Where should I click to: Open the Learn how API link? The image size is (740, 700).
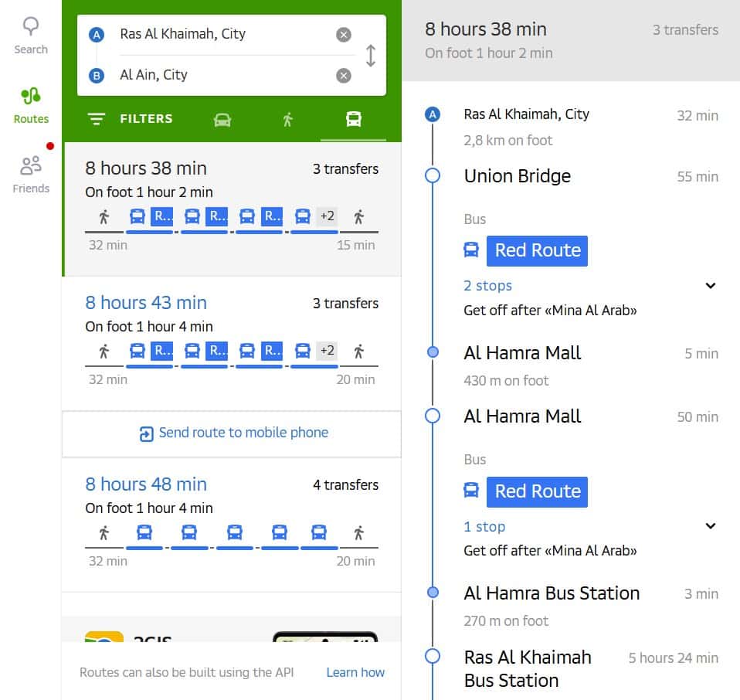click(x=355, y=672)
